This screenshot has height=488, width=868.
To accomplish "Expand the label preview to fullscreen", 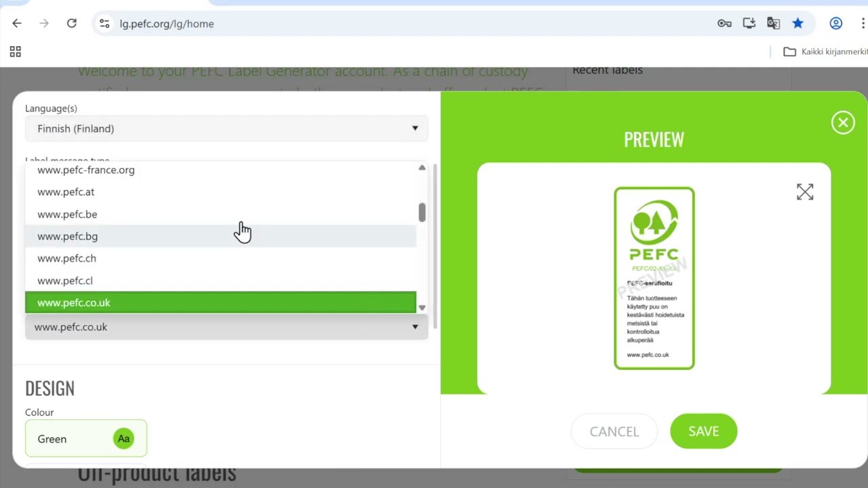I will [x=805, y=192].
